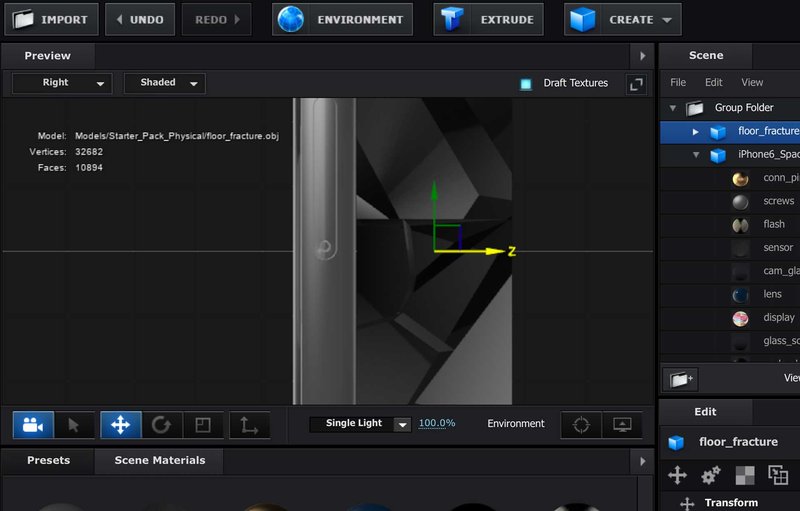
Task: Click the Import button
Action: tap(51, 19)
